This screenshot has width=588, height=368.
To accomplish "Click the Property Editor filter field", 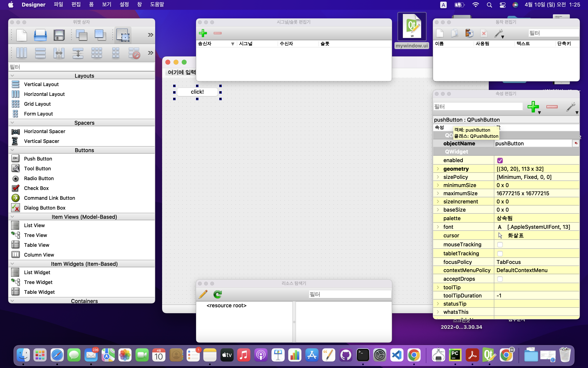I will (478, 107).
